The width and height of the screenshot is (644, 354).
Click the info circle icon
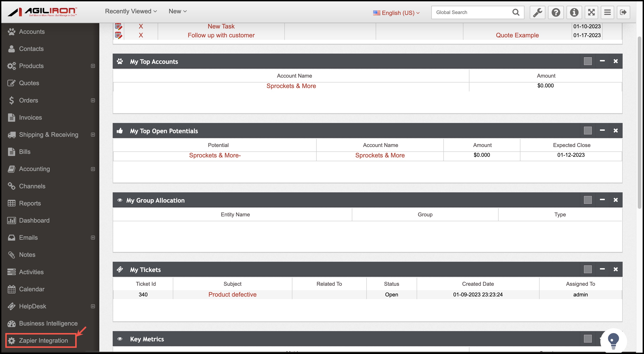pos(574,12)
